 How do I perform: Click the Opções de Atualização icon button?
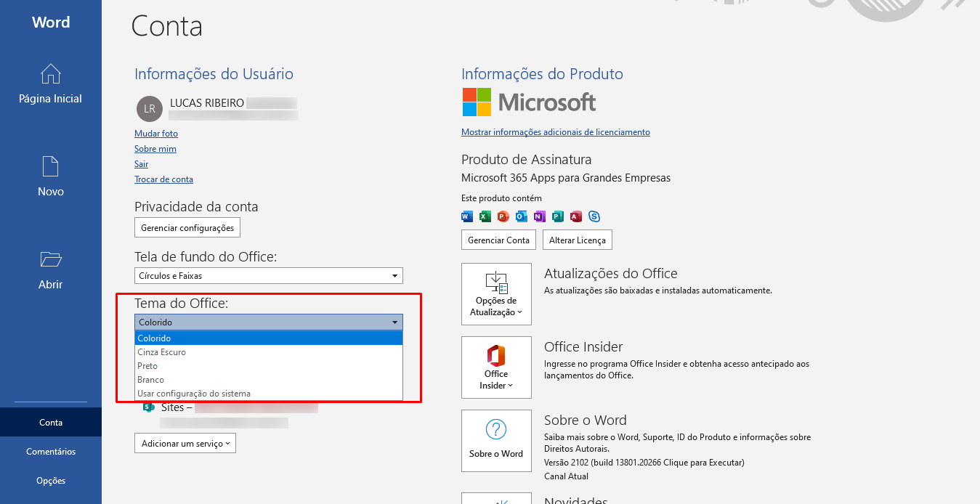click(x=496, y=282)
